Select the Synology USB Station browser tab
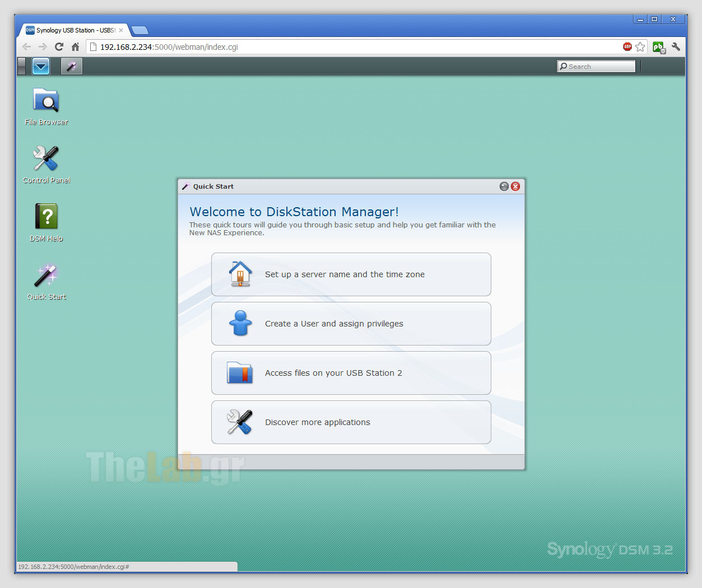 coord(74,30)
